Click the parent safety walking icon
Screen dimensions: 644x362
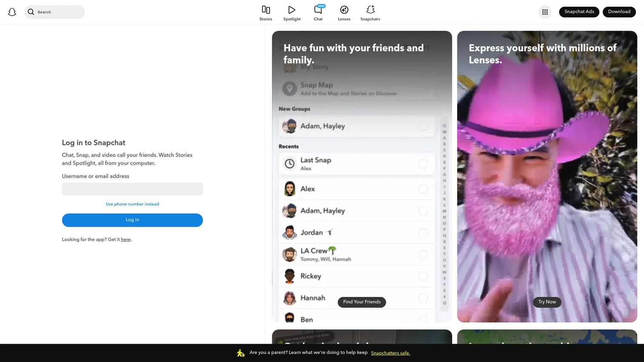(241, 353)
